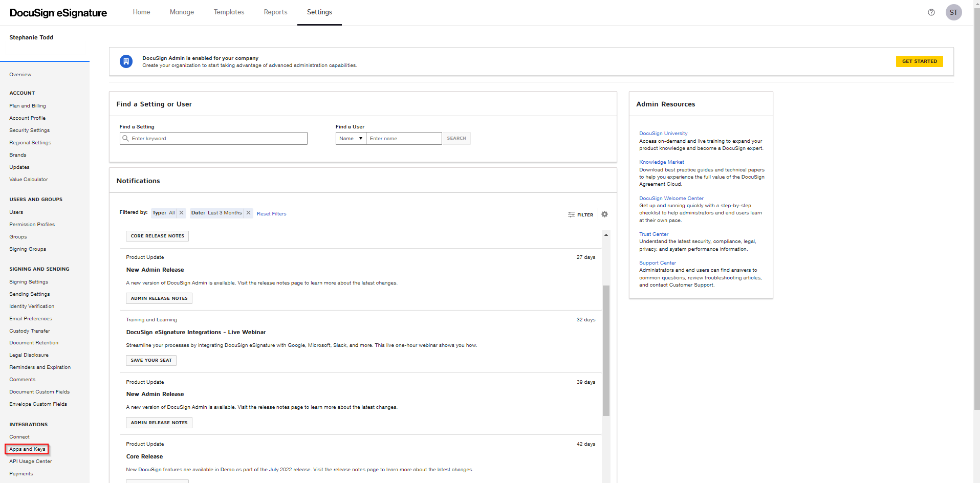Screen dimensions: 980x483
Task: Open Identity Verification
Action: pyautogui.click(x=32, y=306)
